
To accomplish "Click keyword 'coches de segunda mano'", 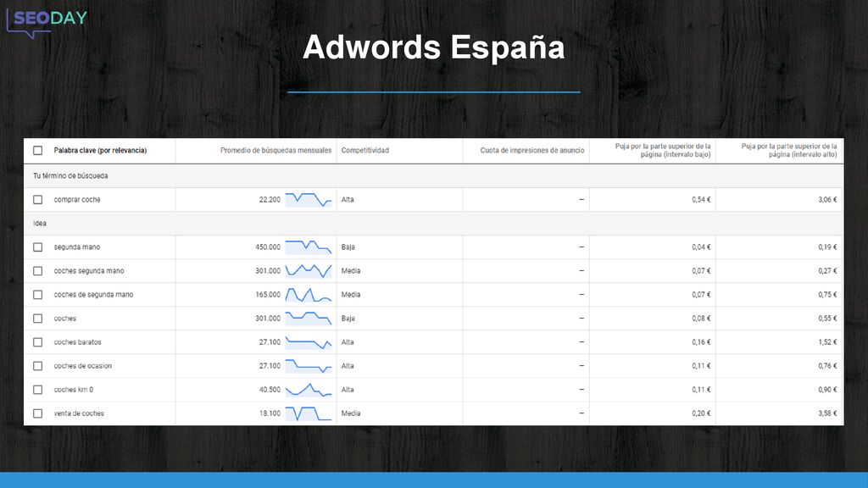I will click(93, 295).
